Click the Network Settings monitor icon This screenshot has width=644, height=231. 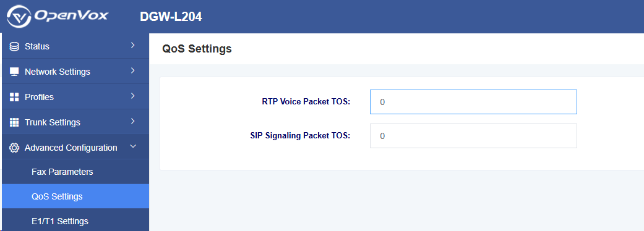[x=14, y=72]
